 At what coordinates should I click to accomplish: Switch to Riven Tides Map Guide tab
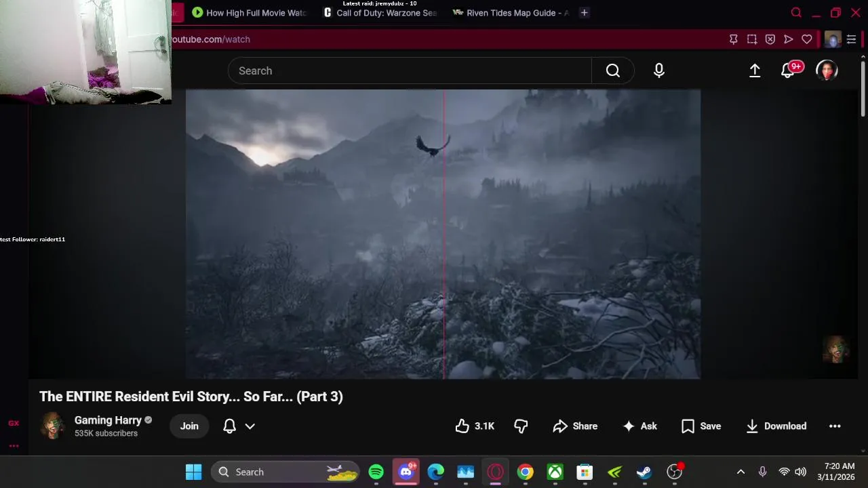point(511,13)
